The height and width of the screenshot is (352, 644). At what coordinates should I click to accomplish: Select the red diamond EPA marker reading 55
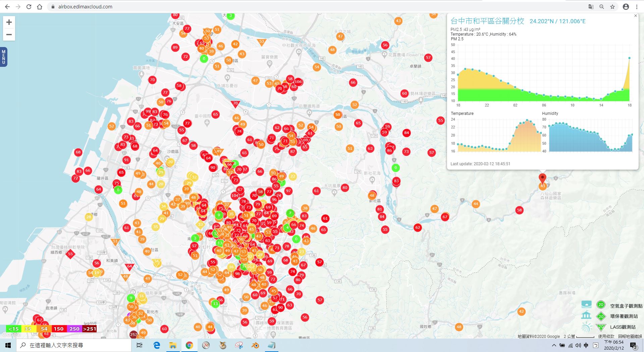point(70,254)
